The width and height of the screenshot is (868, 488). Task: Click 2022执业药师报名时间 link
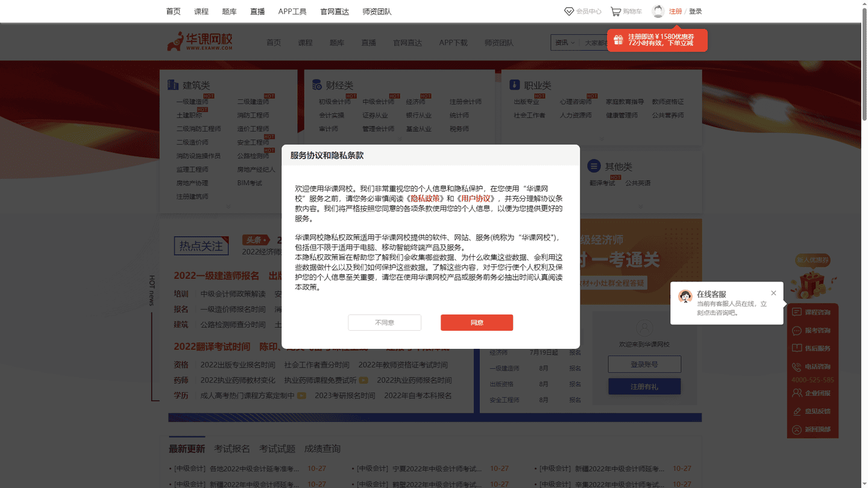click(x=414, y=380)
